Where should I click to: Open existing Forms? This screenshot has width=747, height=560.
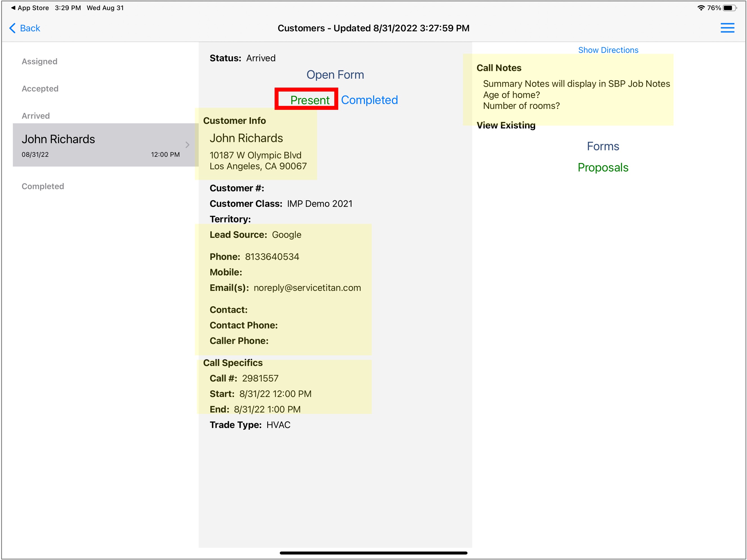click(603, 146)
